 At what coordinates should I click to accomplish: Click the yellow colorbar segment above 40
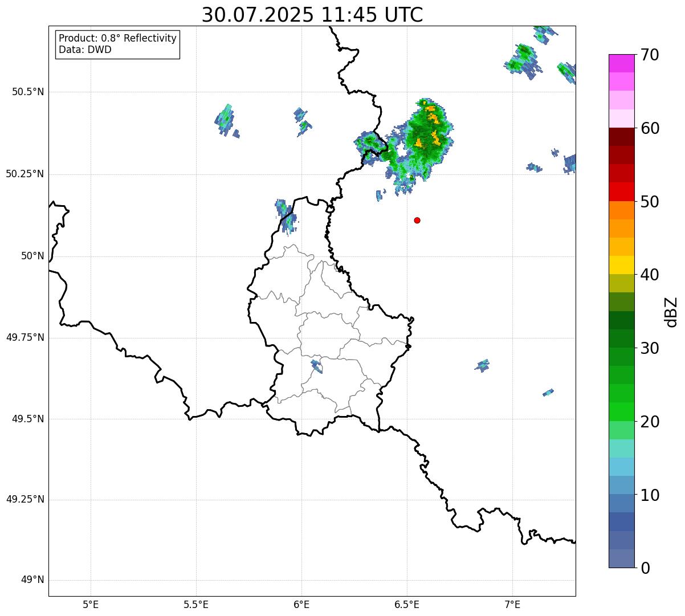(621, 265)
